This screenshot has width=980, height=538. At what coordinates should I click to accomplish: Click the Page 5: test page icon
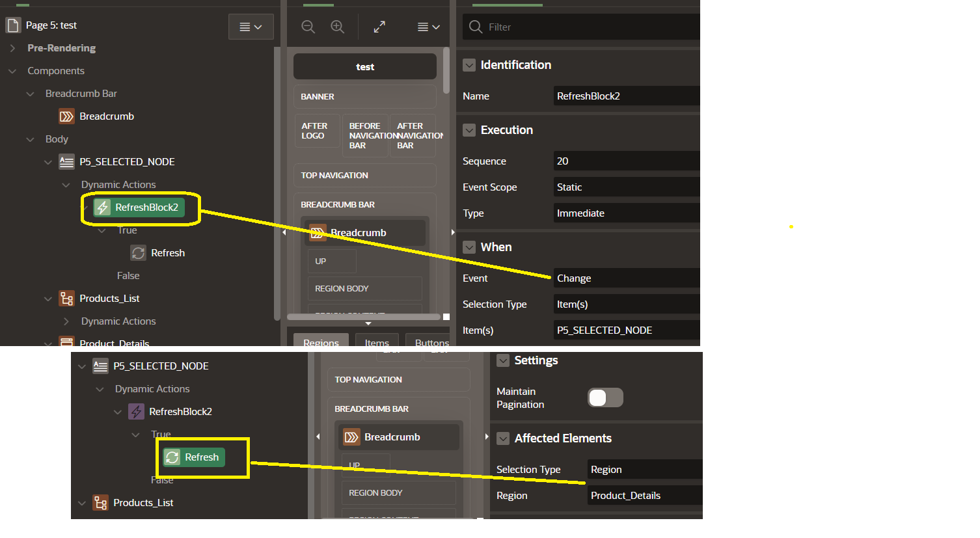[13, 25]
